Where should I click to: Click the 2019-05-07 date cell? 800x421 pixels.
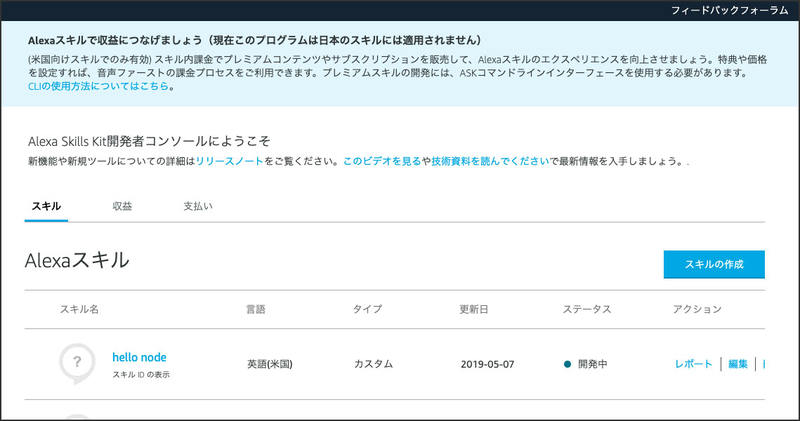(x=487, y=364)
